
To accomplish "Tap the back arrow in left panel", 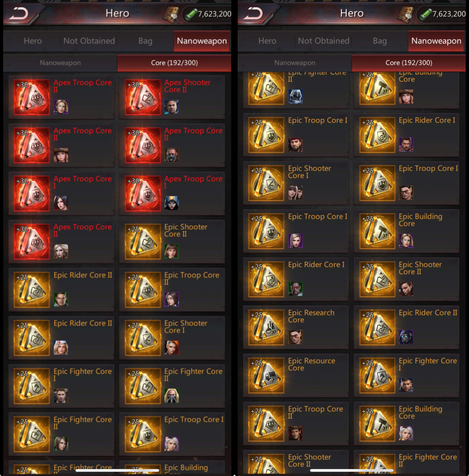I will click(19, 13).
